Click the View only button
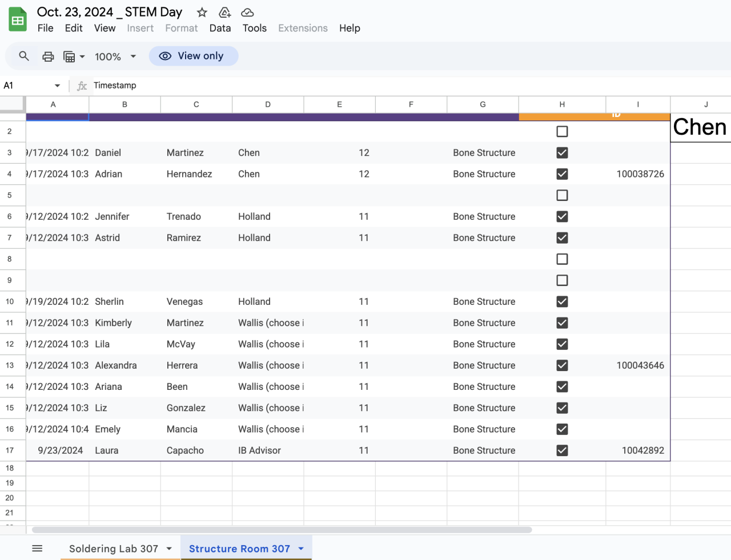This screenshot has width=731, height=560. click(194, 56)
